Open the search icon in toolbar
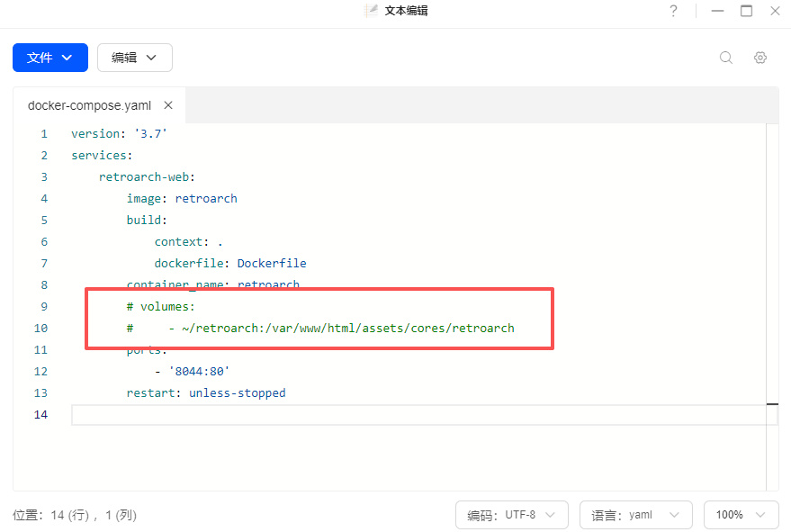This screenshot has width=791, height=532. tap(726, 58)
